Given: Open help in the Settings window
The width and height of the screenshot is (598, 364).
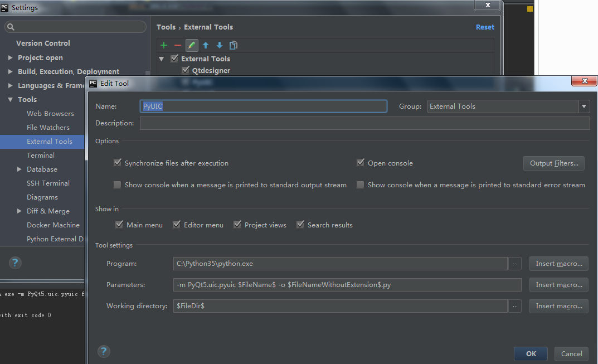Looking at the screenshot, I should pos(15,263).
